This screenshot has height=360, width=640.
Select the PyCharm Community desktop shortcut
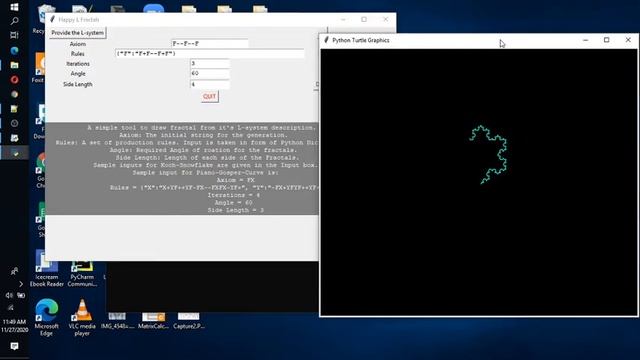[x=82, y=273]
